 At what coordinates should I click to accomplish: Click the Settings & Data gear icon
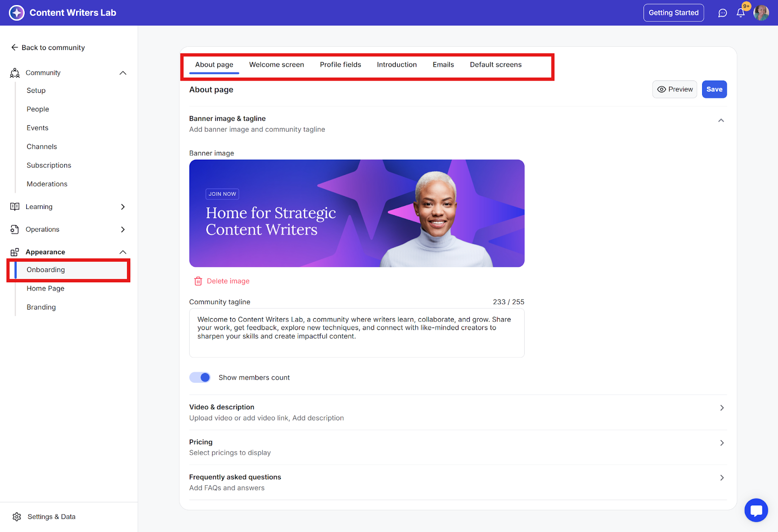[17, 516]
